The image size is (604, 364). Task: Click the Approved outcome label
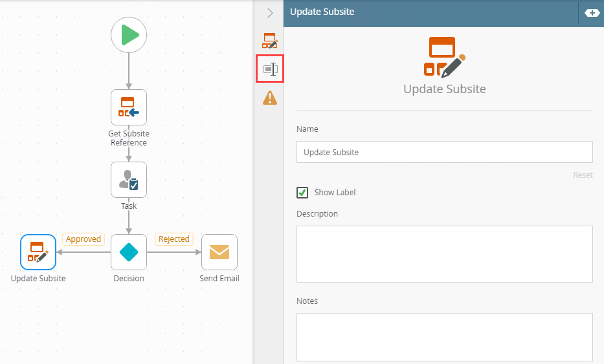coord(84,239)
